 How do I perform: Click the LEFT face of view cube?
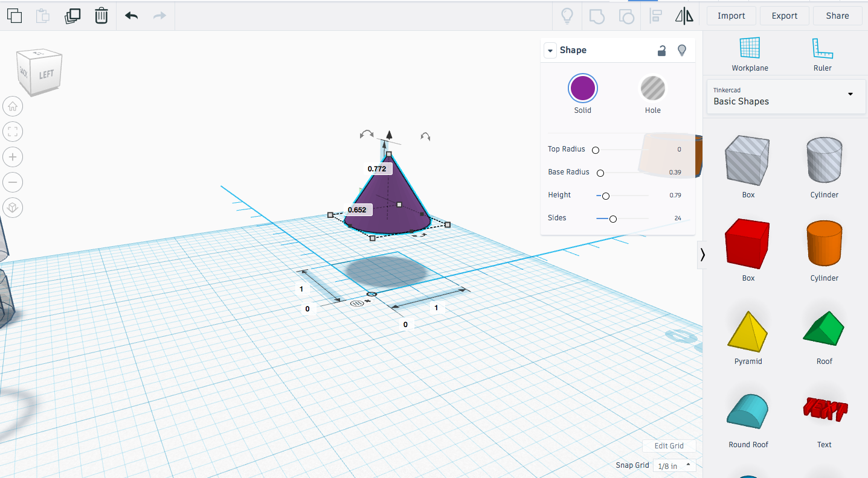pyautogui.click(x=46, y=75)
